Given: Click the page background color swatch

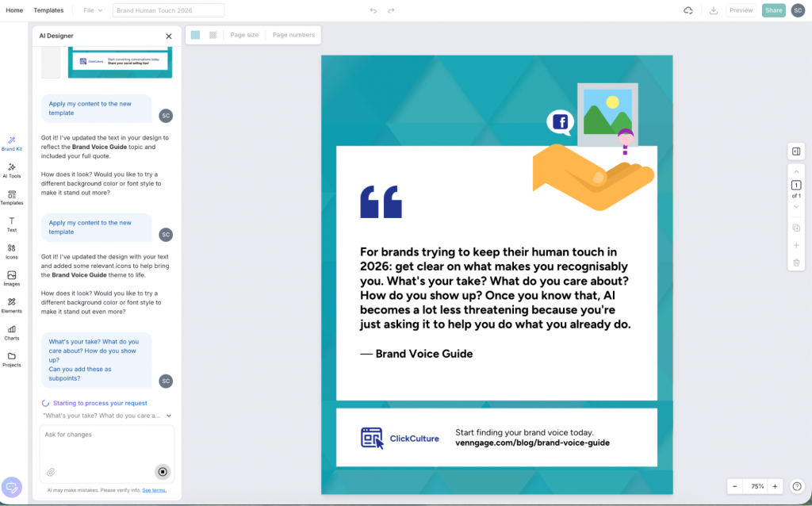Looking at the screenshot, I should (195, 35).
